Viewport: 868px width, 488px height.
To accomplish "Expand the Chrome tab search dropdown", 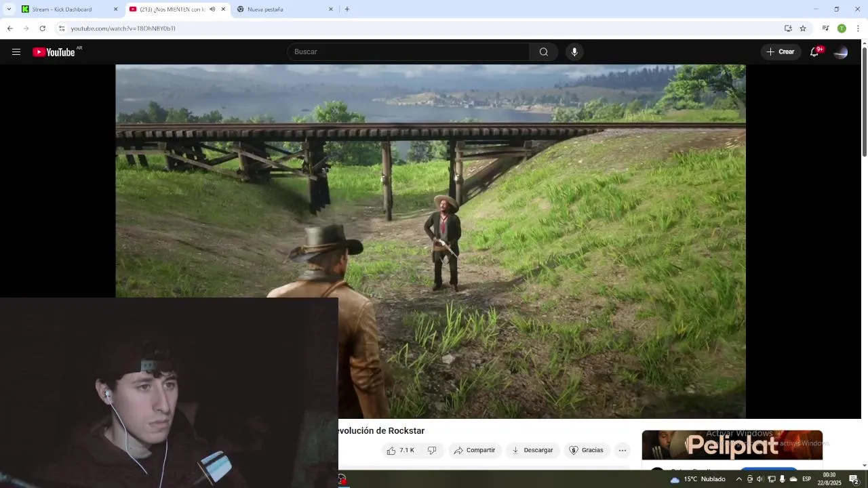I will [x=9, y=9].
